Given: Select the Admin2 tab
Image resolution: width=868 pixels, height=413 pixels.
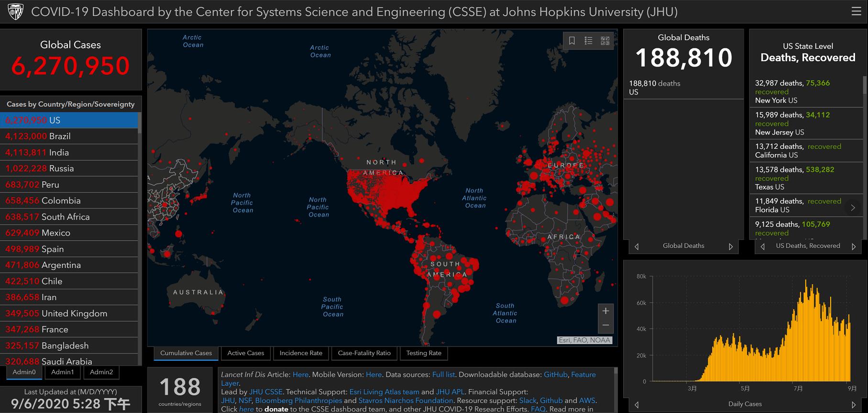Looking at the screenshot, I should [101, 372].
